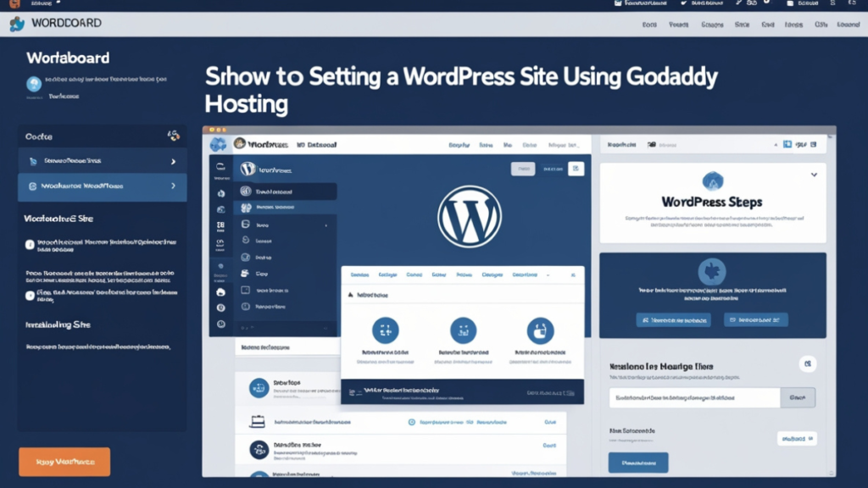This screenshot has width=868, height=488.
Task: Click the icon starting the popup's dark footer bar
Action: coord(352,392)
